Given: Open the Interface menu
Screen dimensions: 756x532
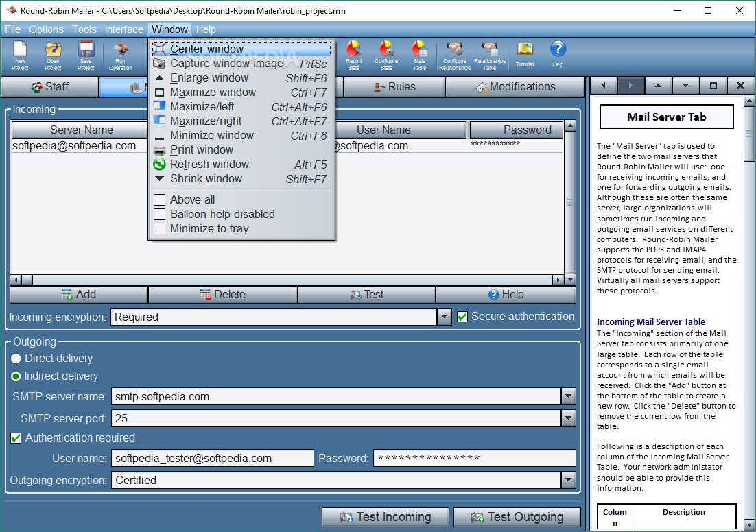Looking at the screenshot, I should pos(124,29).
